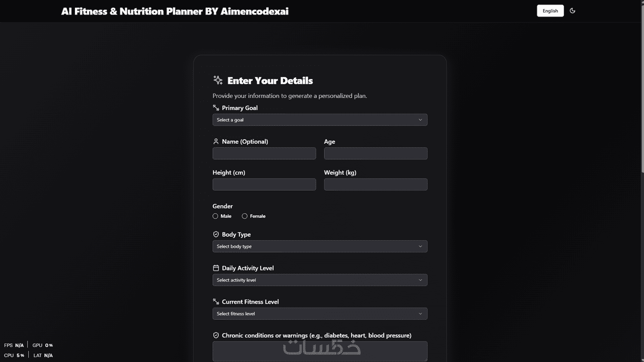Click the AI Fitness & Nutrition Planner title
Image resolution: width=644 pixels, height=362 pixels.
[175, 11]
